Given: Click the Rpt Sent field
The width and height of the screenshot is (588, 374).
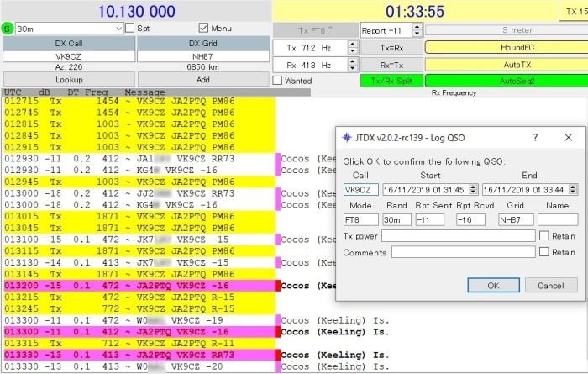Looking at the screenshot, I should tap(430, 220).
